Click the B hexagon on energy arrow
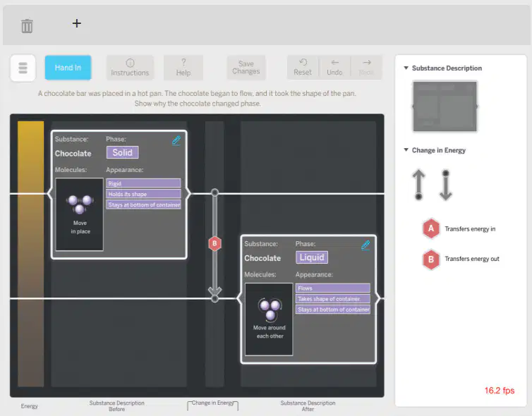The height and width of the screenshot is (416, 532). [x=214, y=243]
